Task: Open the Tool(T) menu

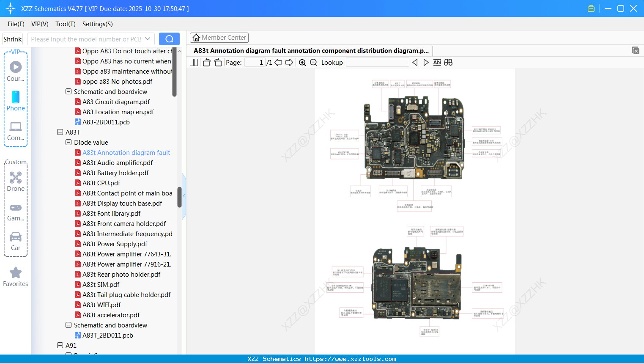Action: tap(65, 24)
